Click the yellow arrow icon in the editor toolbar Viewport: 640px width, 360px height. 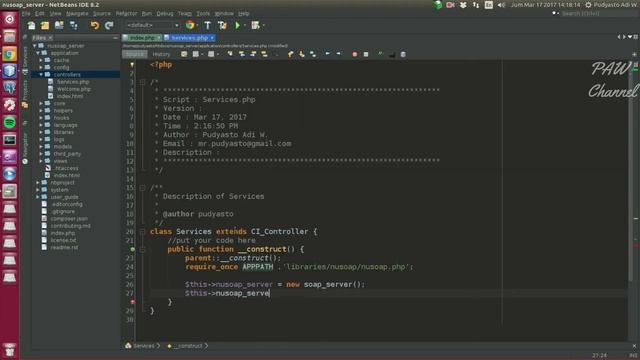290,54
